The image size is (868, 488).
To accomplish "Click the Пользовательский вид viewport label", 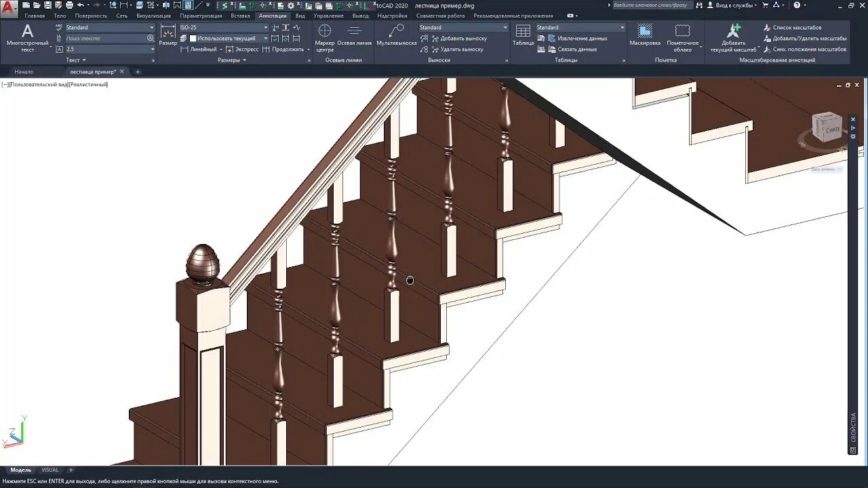I will [x=37, y=84].
